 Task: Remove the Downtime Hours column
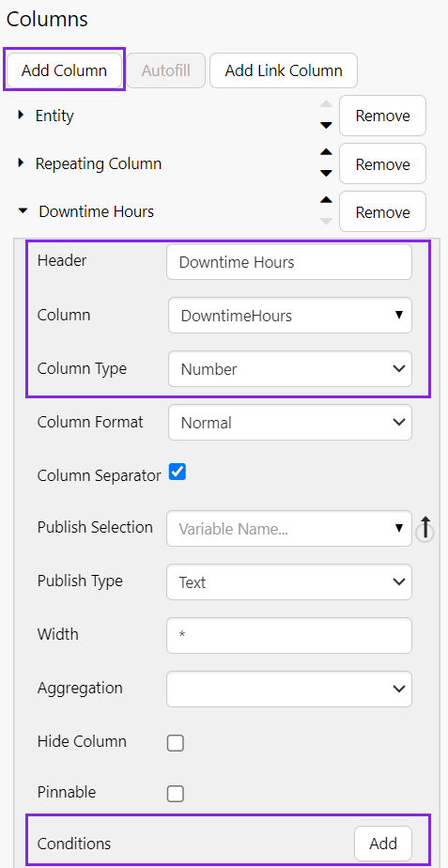click(382, 212)
